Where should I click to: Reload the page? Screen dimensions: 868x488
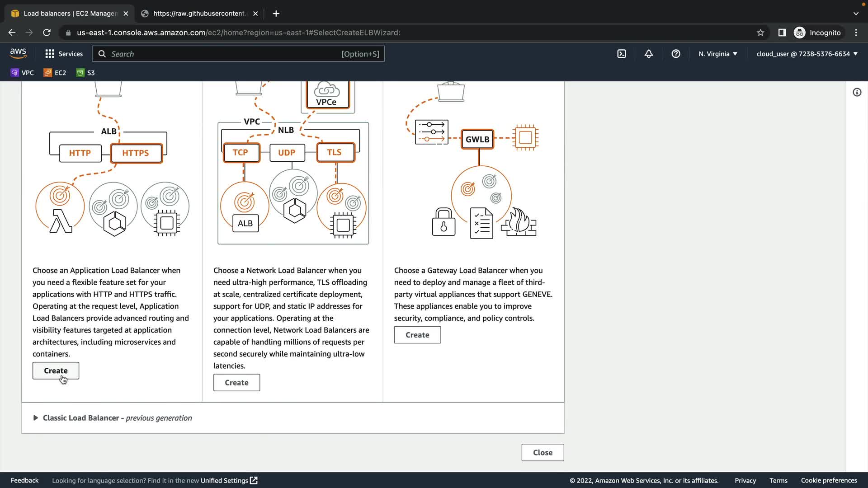click(47, 33)
